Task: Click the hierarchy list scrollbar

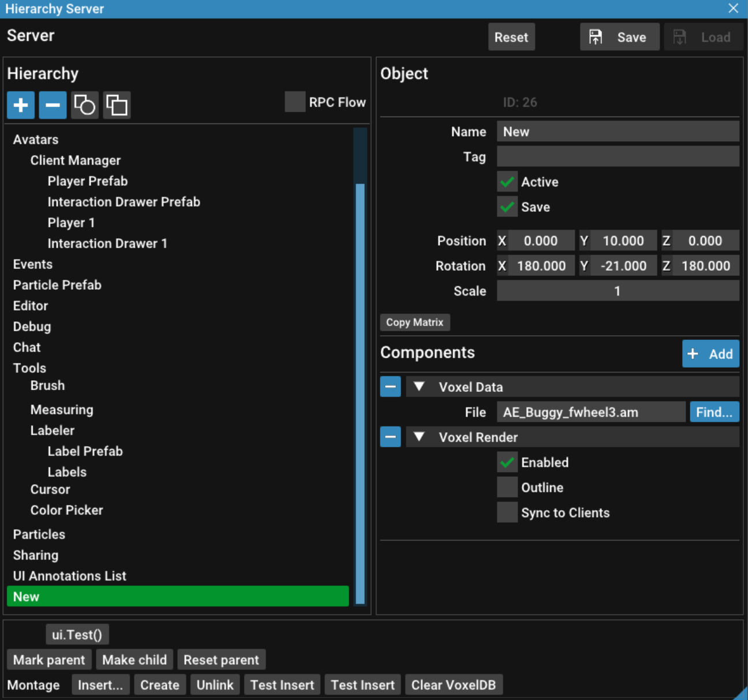Action: (x=360, y=394)
